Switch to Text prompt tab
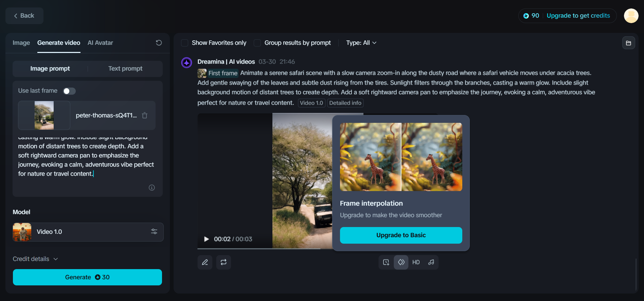The height and width of the screenshot is (301, 644). point(125,69)
